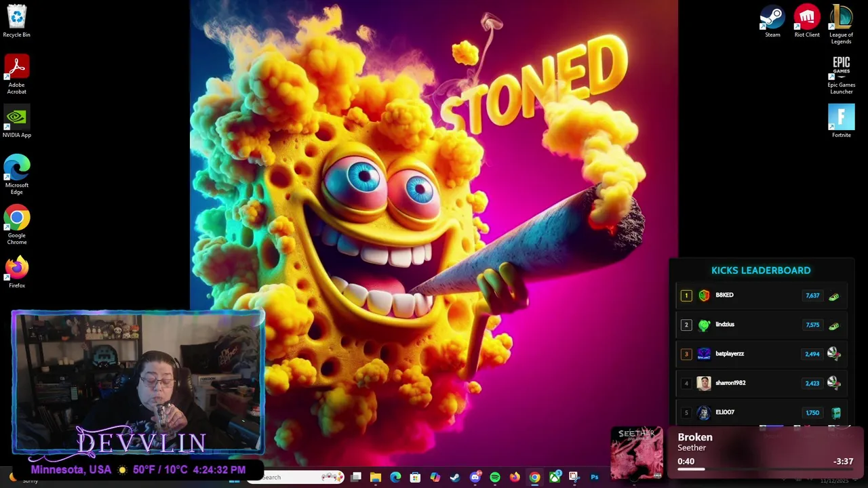Viewport: 868px width, 488px height.
Task: Open Task View in the taskbar
Action: 356,477
